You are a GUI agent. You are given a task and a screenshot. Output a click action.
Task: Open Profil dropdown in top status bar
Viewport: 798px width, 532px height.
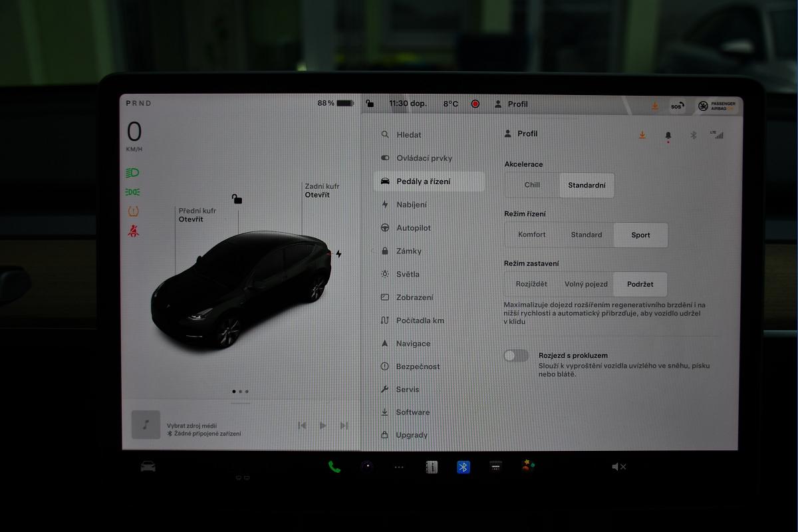tap(511, 104)
